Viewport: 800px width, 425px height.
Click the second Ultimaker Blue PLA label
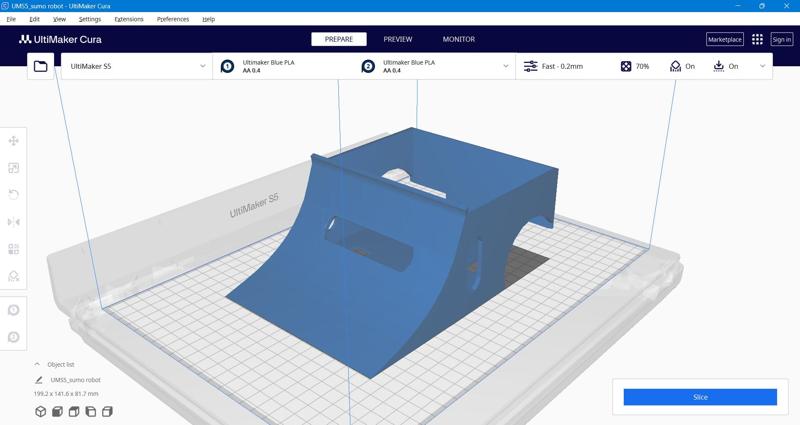coord(409,62)
